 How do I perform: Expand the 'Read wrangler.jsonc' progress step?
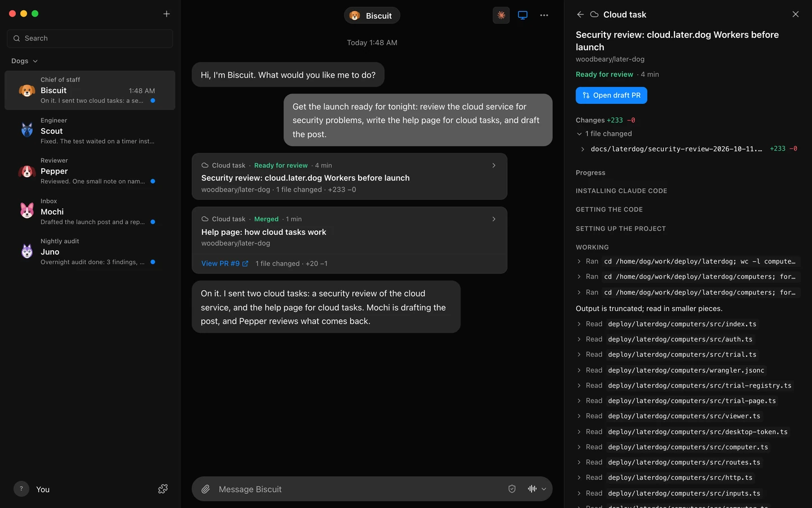click(579, 370)
